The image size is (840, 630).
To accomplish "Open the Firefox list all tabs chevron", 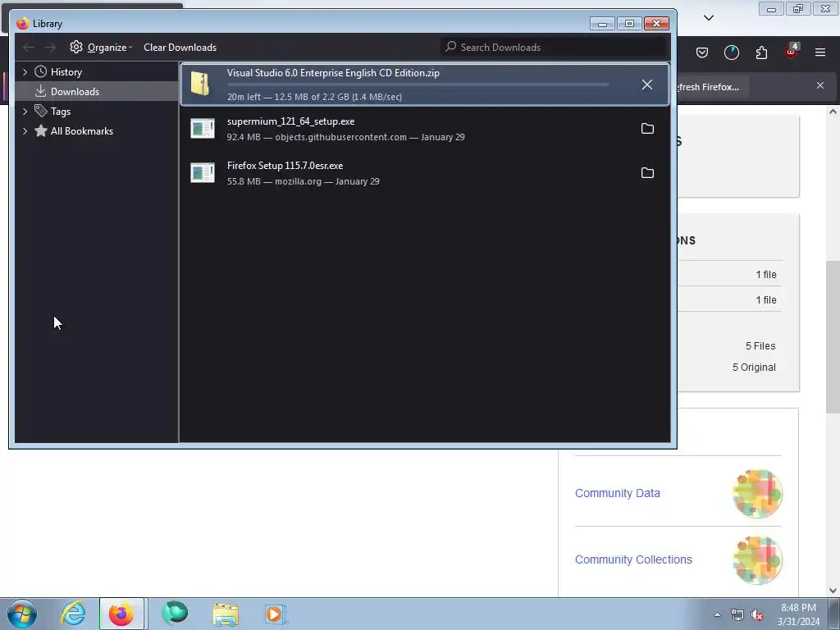I will [x=709, y=18].
